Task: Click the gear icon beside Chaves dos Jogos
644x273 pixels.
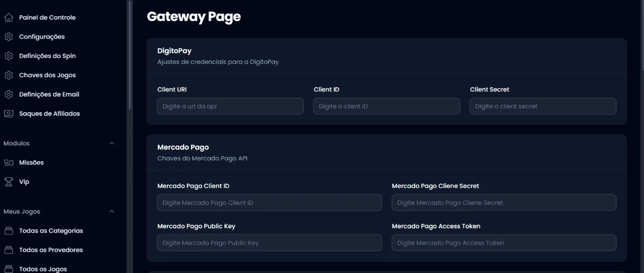Action: (8, 75)
